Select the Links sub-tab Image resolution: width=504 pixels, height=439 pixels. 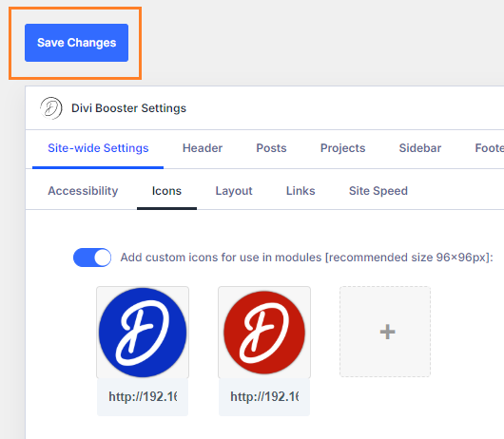point(300,191)
